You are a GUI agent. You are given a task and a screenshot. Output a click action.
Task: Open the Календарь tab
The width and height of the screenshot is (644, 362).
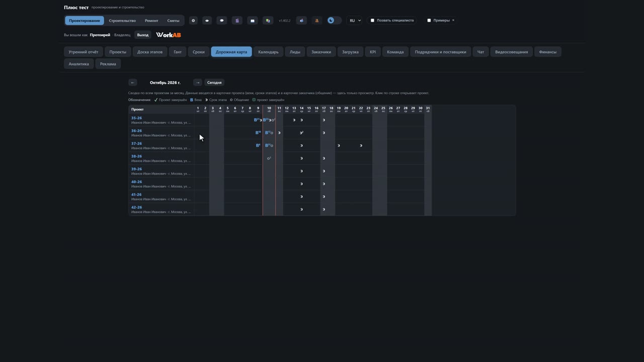click(x=268, y=52)
